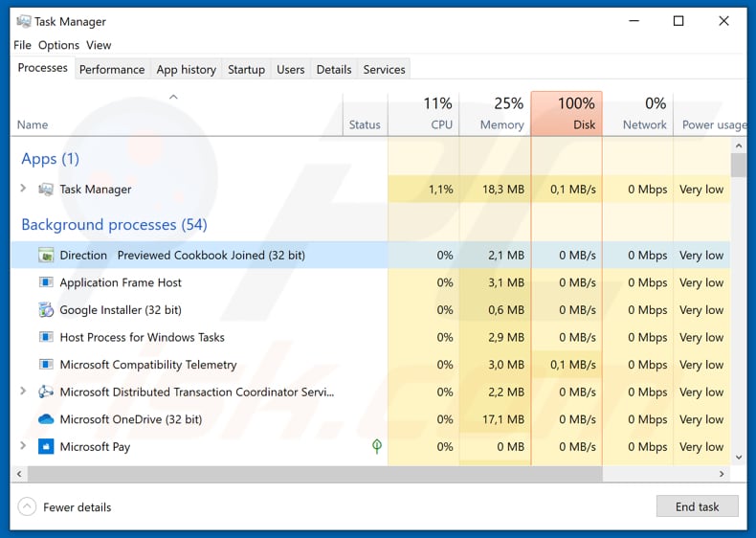Viewport: 756px width, 538px height.
Task: Click the vertical scrollbar down arrow
Action: pyautogui.click(x=739, y=458)
